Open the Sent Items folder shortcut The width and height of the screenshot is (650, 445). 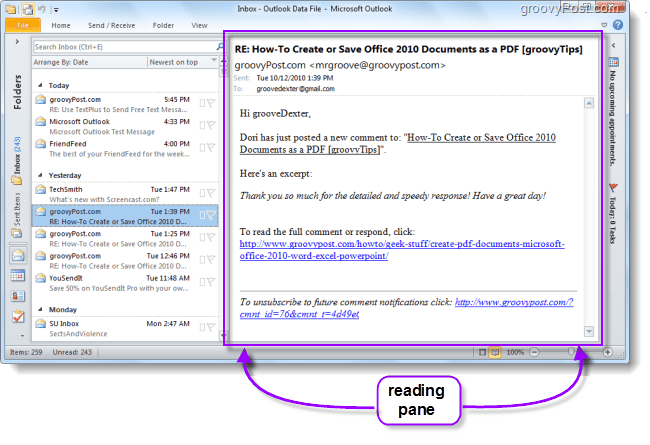tap(17, 214)
